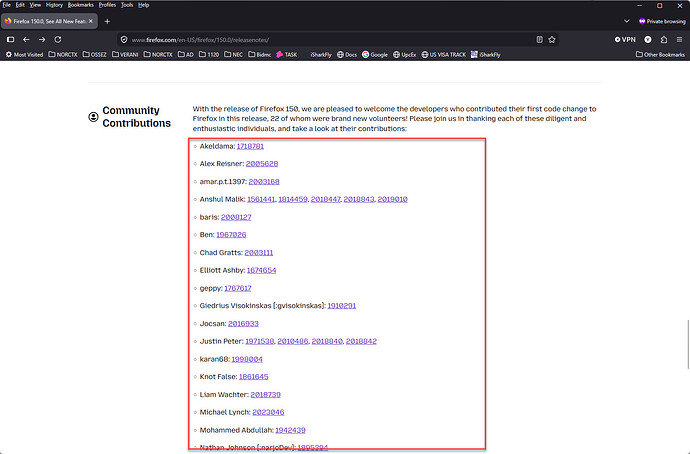690x454 pixels.
Task: Open the UpcEx bookmark
Action: (404, 55)
